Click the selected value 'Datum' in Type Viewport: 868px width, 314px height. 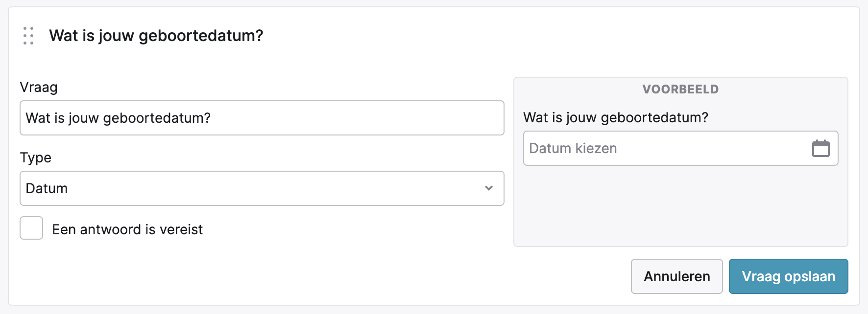47,188
